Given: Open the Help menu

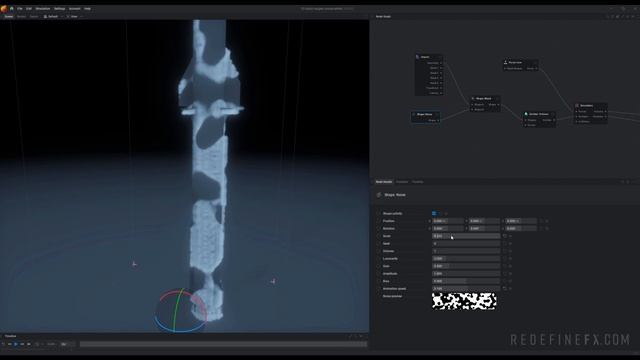Looking at the screenshot, I should pyautogui.click(x=87, y=9).
